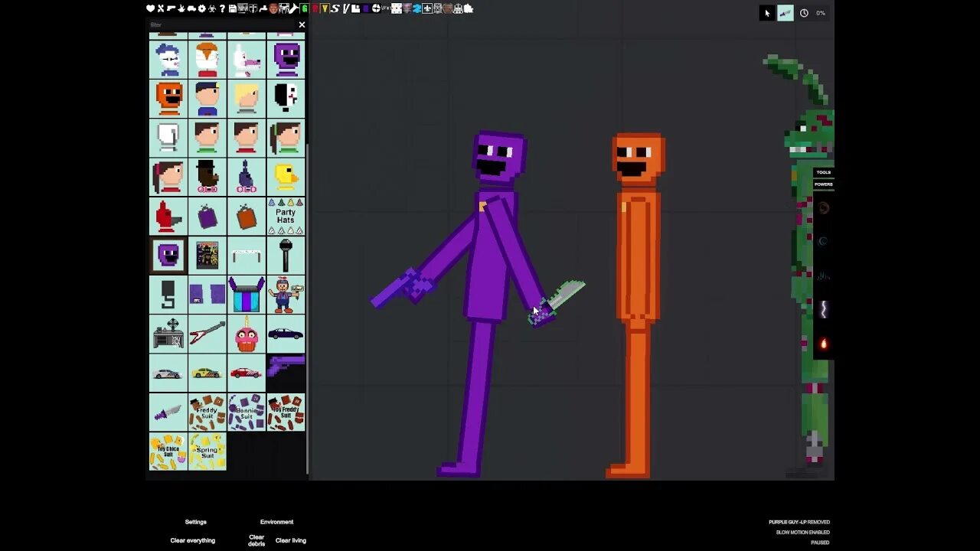
Task: Pick the yellow taxi car item
Action: (207, 373)
